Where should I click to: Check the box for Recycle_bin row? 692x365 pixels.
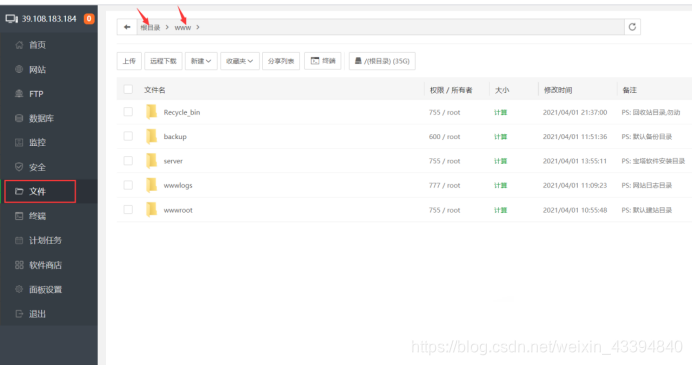pyautogui.click(x=128, y=112)
